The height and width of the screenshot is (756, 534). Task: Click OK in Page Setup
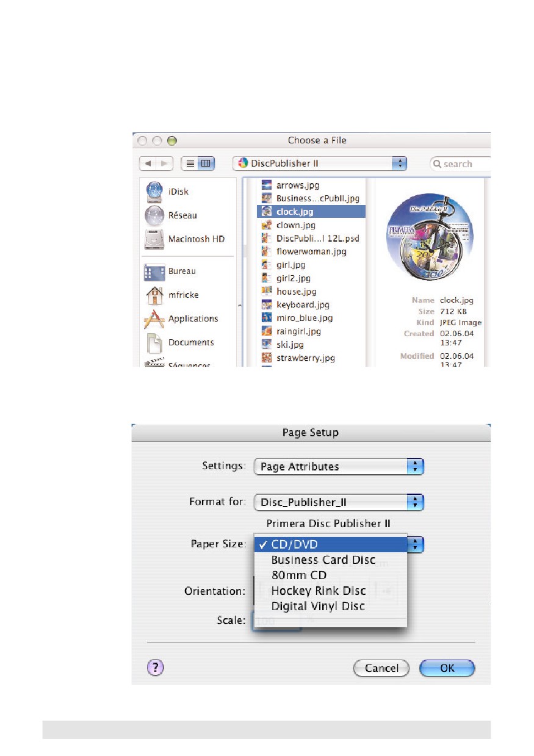(447, 668)
